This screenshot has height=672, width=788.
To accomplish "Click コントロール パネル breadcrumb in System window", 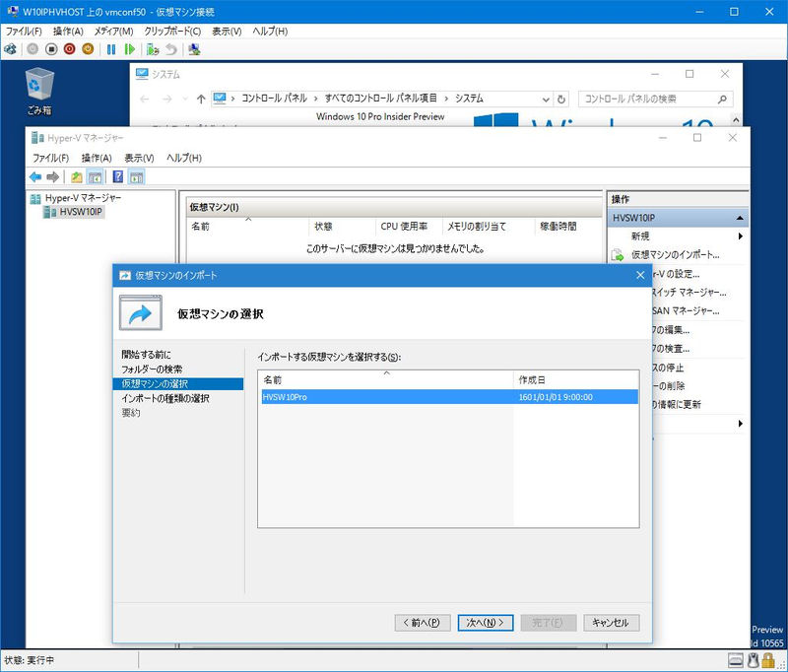I will tap(274, 99).
